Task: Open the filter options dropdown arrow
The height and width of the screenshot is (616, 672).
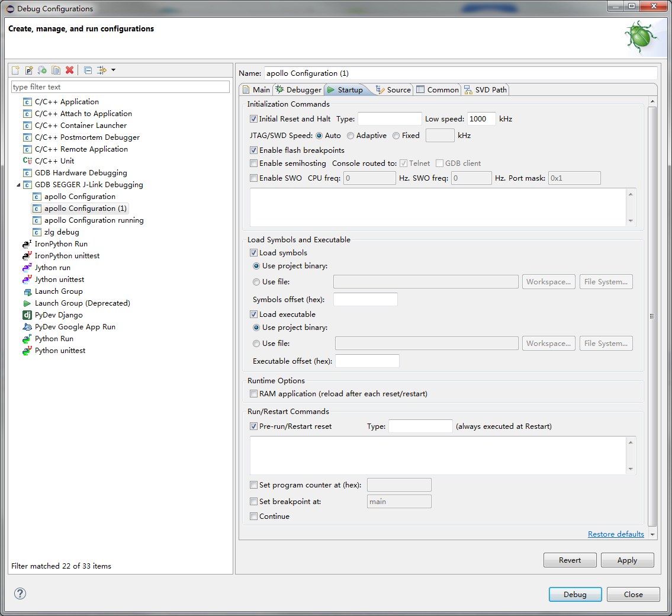Action: point(114,70)
